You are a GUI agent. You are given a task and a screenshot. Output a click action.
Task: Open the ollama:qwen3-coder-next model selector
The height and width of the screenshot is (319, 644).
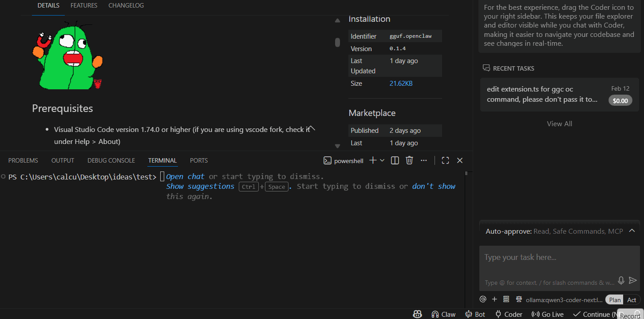pyautogui.click(x=564, y=300)
